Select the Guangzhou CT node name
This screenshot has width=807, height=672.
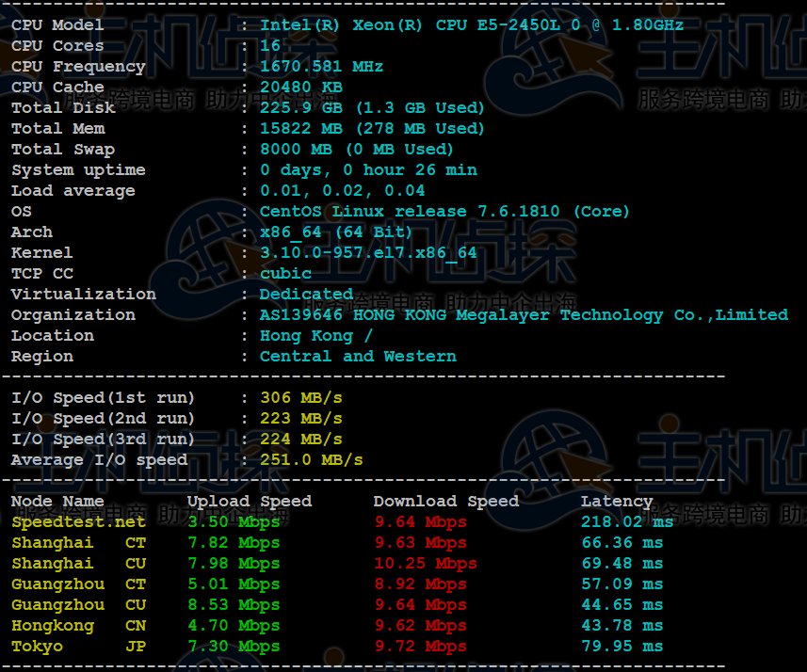79,584
